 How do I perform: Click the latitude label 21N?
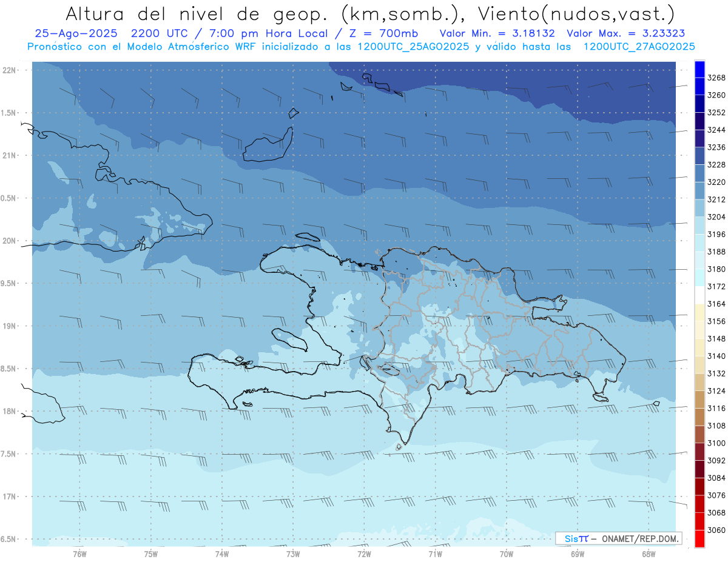(9, 156)
